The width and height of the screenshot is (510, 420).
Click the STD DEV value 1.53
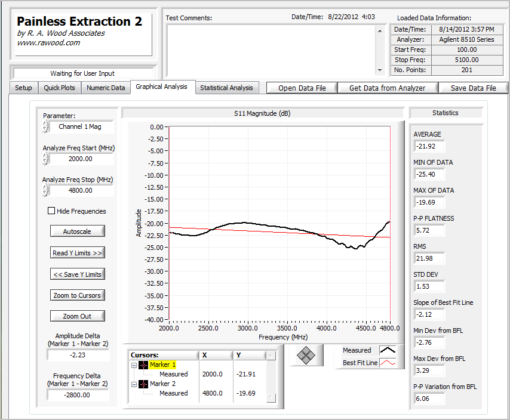click(x=429, y=286)
